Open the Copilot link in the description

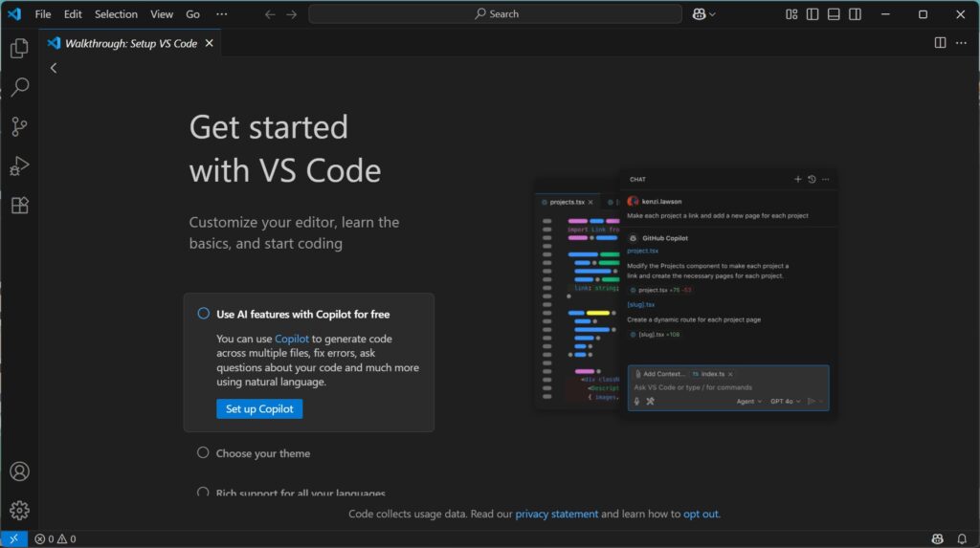[292, 339]
